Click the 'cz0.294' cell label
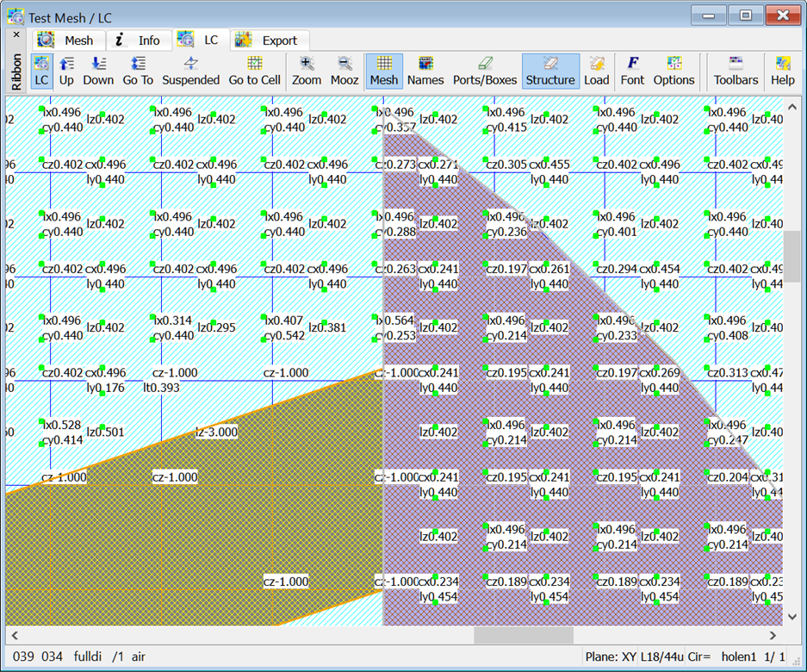807x672 pixels. 617,269
